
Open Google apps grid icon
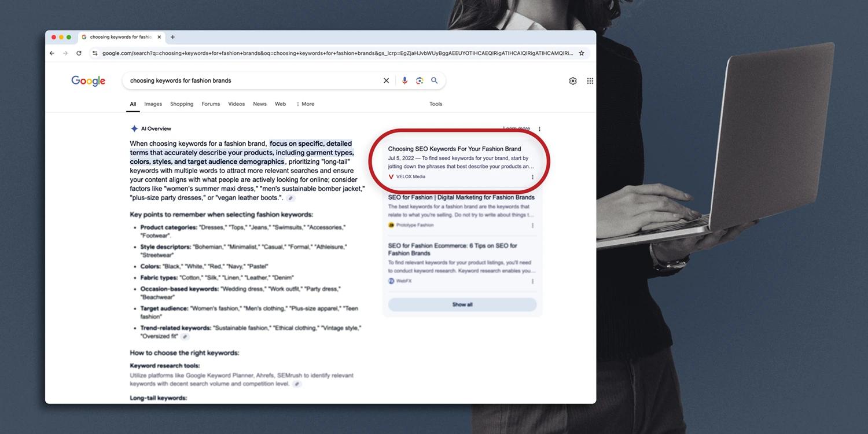[590, 81]
